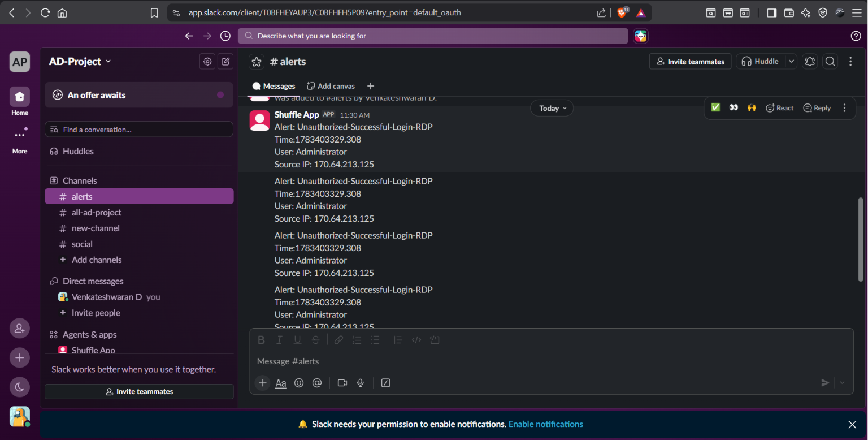Star the #alerts channel
The image size is (868, 440).
coord(257,62)
